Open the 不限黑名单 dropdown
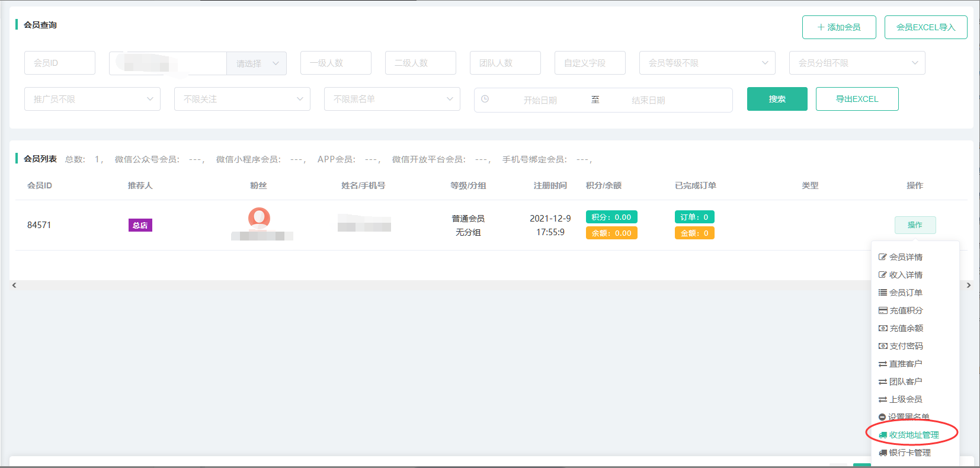 (392, 100)
